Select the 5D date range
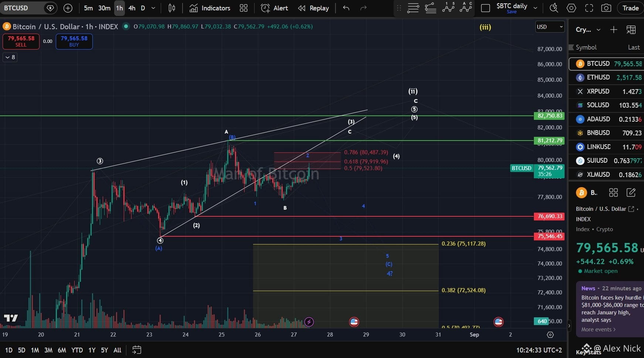The width and height of the screenshot is (644, 358). pyautogui.click(x=21, y=350)
